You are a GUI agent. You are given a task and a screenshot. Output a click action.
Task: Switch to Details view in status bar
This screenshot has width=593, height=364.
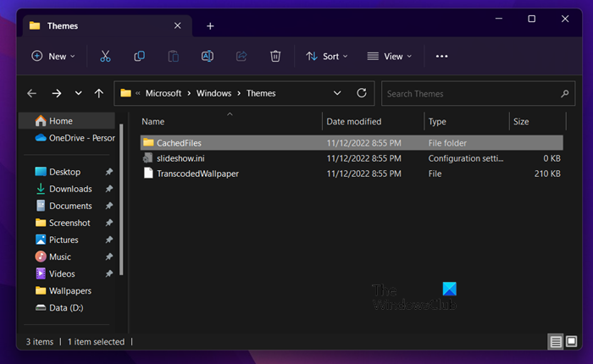(556, 342)
